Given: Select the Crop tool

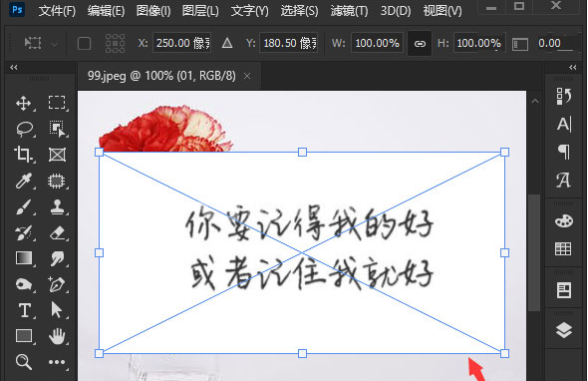Looking at the screenshot, I should click(23, 155).
